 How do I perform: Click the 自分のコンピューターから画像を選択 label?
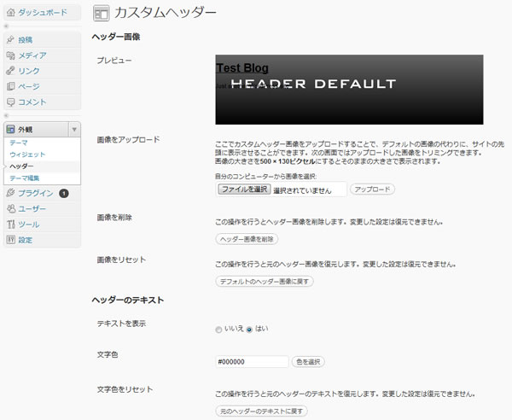[x=265, y=177]
